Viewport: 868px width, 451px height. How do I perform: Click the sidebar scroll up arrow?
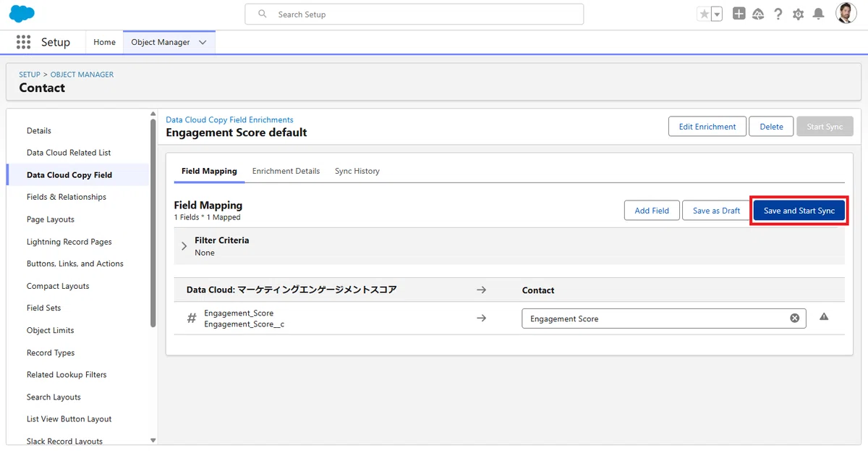pos(153,114)
